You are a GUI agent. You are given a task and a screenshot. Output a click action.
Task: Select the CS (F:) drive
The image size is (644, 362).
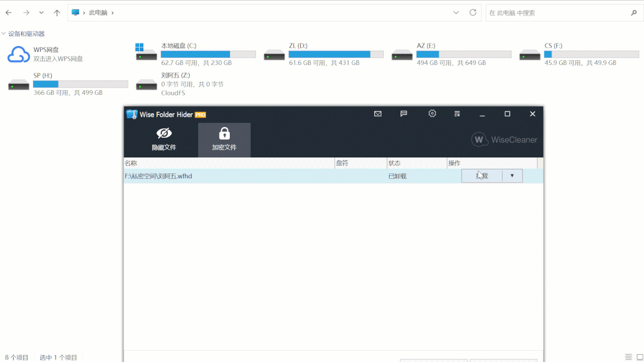point(579,54)
